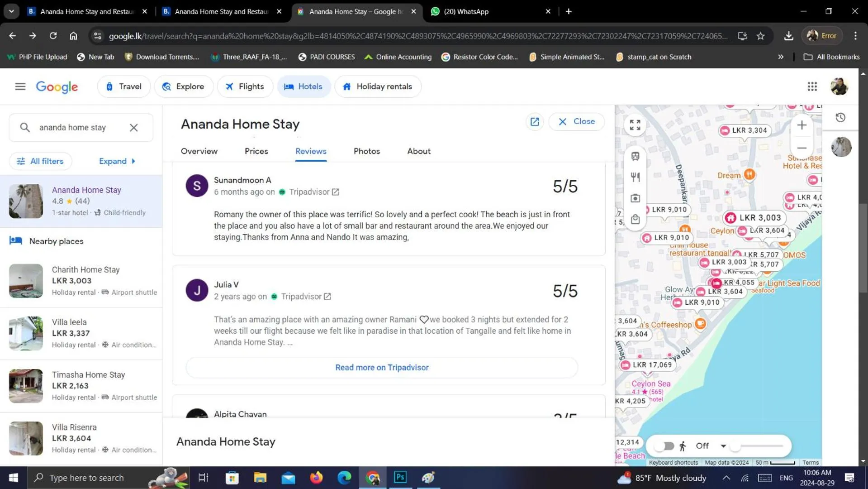Open walking mode dropdown arrow next to Off
Viewport: 868px width, 489px height.
pyautogui.click(x=723, y=446)
